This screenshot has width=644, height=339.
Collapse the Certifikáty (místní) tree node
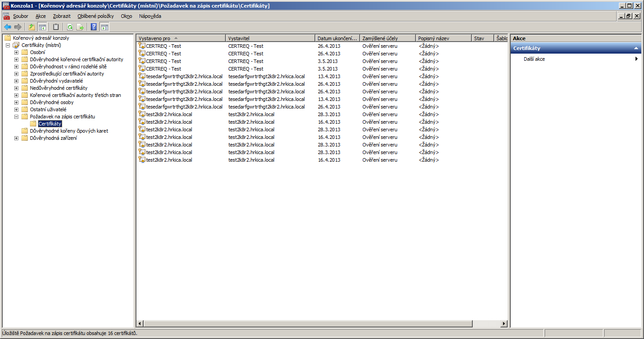point(8,45)
